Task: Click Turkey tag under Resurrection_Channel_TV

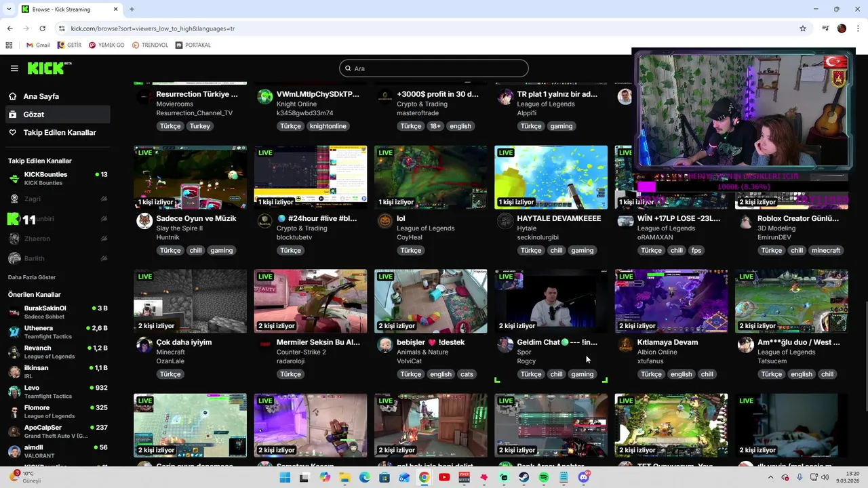Action: (200, 126)
